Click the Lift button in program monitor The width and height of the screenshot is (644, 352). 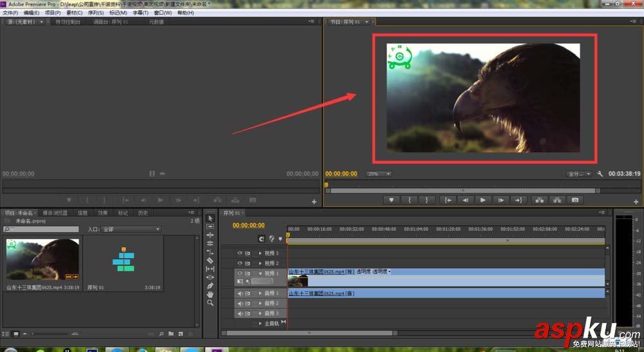539,200
